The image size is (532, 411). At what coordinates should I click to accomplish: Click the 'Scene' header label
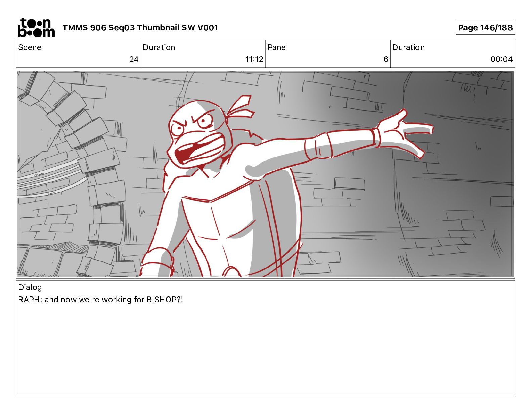tap(30, 47)
